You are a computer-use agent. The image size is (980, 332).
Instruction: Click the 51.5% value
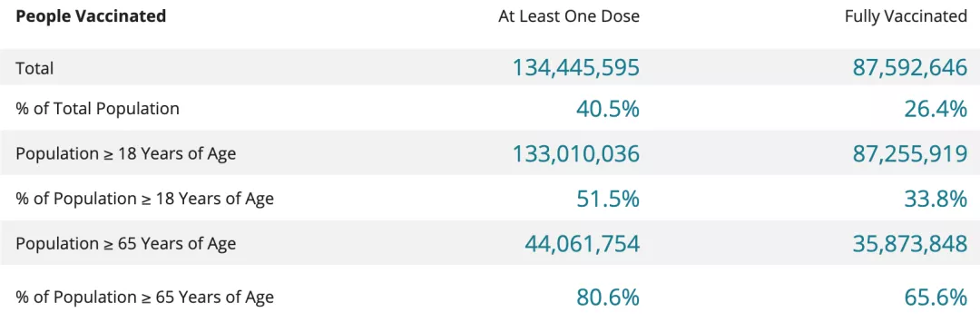(607, 199)
